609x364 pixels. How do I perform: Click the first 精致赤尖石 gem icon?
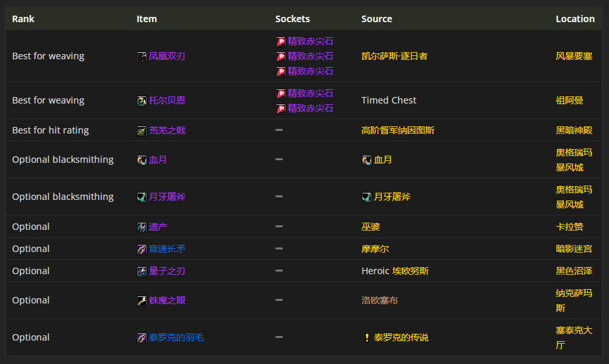[x=280, y=42]
